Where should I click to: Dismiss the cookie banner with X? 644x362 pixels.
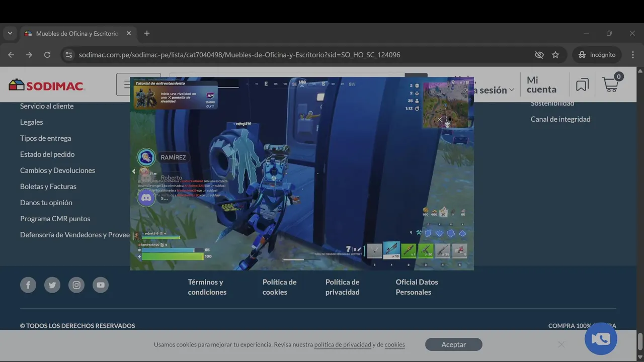coord(561,344)
